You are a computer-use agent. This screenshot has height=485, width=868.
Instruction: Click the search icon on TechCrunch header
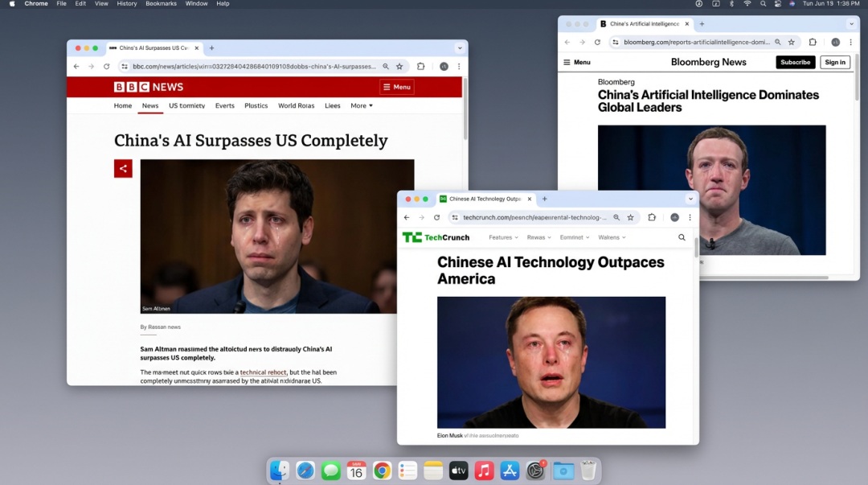pos(682,237)
